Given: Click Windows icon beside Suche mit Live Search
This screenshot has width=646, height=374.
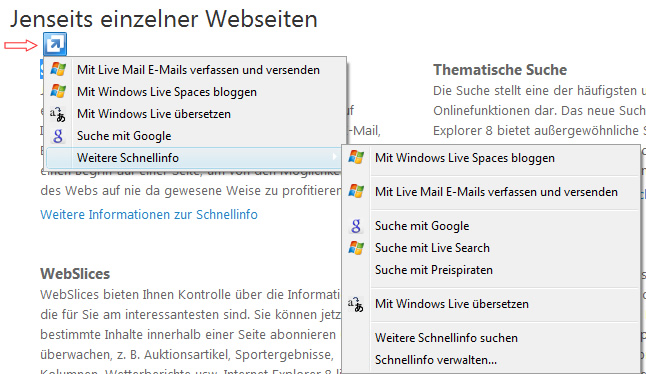Looking at the screenshot, I should click(356, 248).
